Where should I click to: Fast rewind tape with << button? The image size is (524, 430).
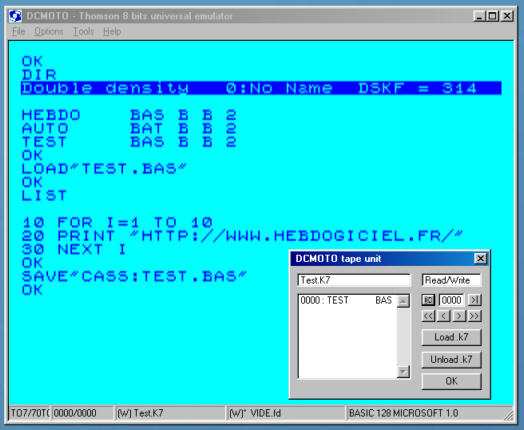click(x=428, y=316)
